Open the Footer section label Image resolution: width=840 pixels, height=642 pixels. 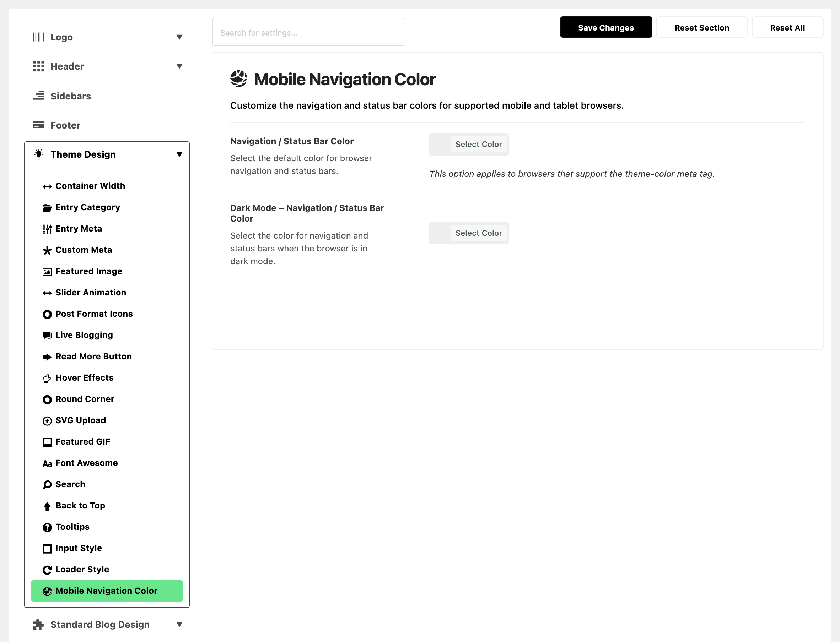[65, 125]
